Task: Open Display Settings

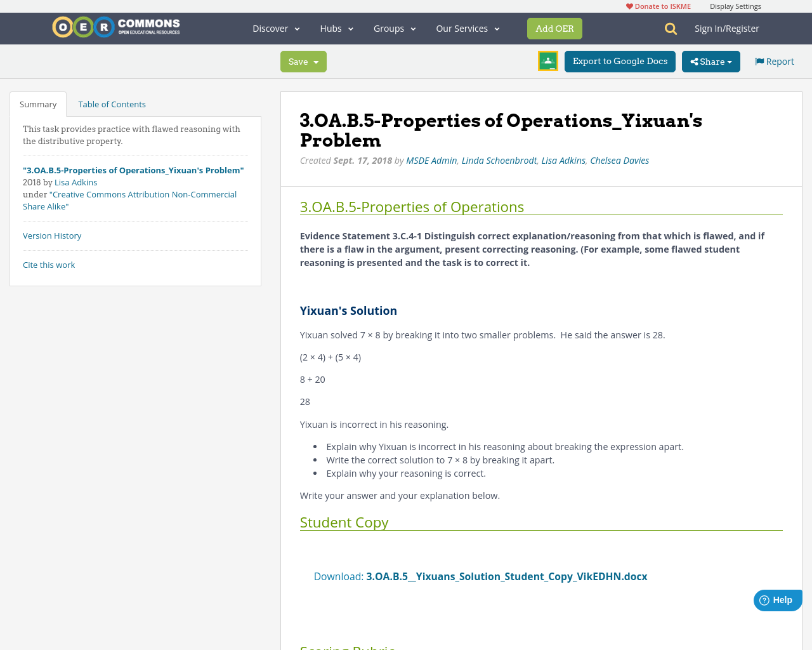Action: tap(735, 6)
